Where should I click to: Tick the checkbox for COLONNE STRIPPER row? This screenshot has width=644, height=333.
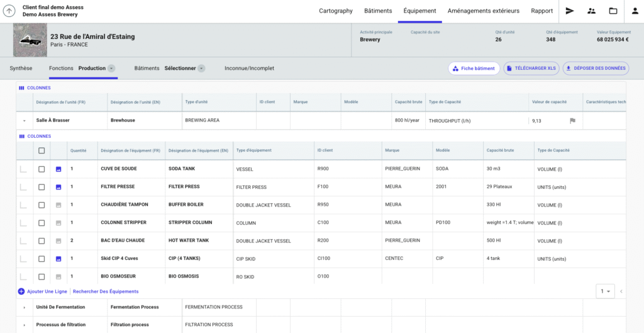[x=42, y=223]
